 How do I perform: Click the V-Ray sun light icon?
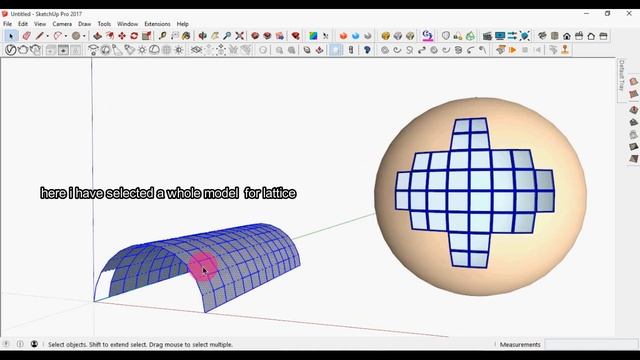pyautogui.click(x=142, y=50)
